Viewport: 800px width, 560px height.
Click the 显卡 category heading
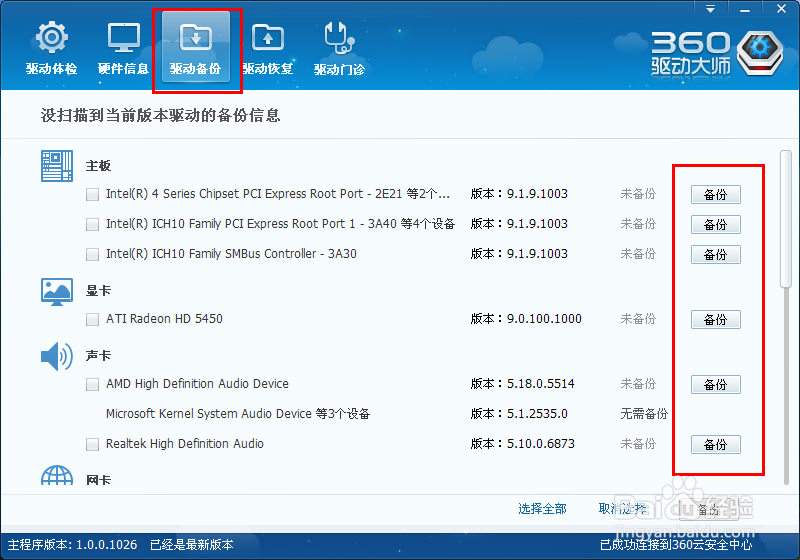click(x=98, y=291)
